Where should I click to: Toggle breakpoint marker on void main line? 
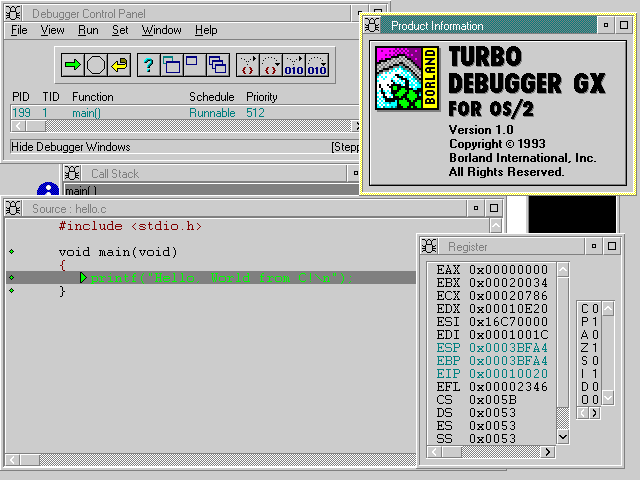12,251
